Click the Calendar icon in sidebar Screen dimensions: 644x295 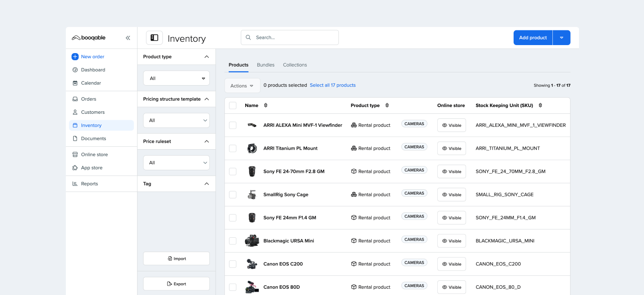click(75, 83)
